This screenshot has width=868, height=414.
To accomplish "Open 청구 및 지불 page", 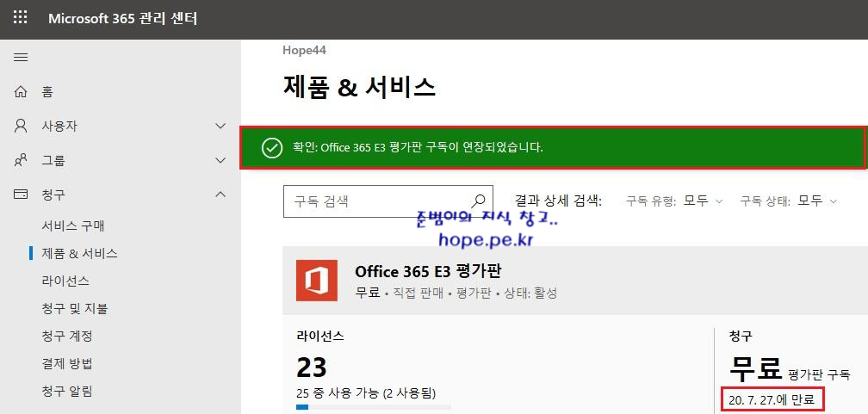I will [75, 309].
